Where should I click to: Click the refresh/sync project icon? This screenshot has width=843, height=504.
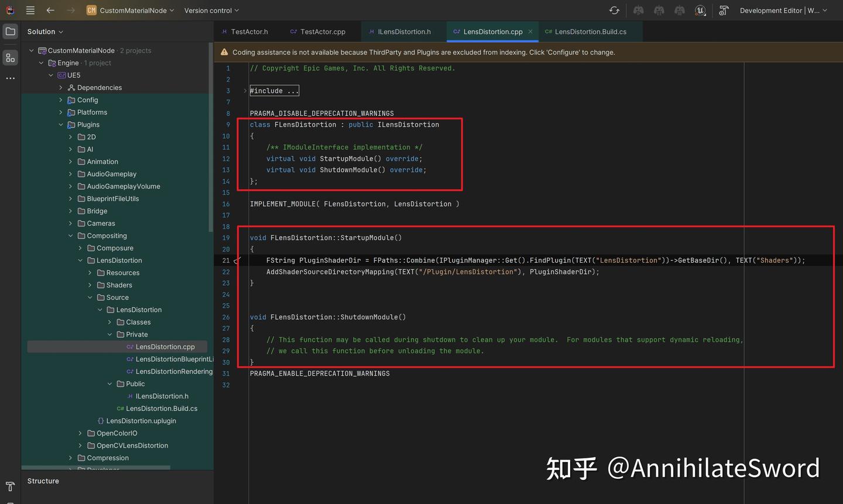[614, 10]
